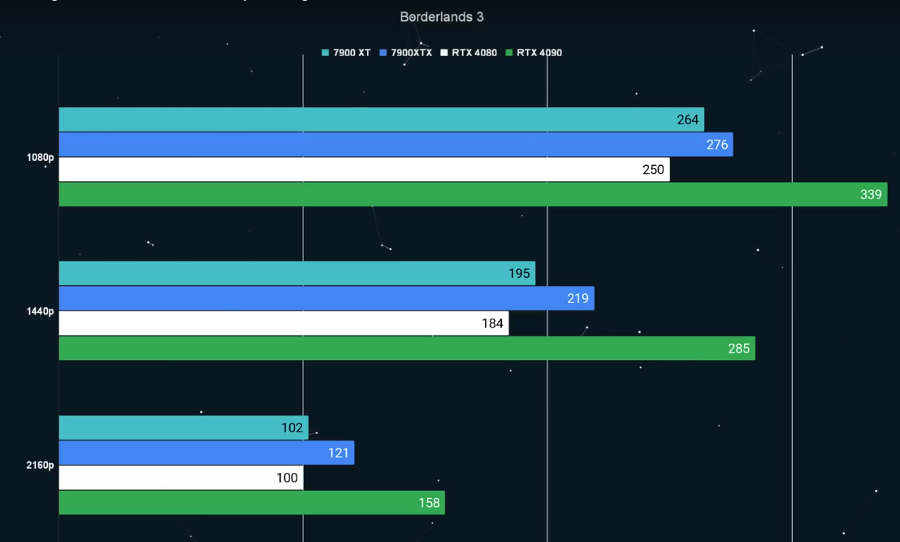900x542 pixels.
Task: Click the blue 121 bar at 2160p
Action: [x=207, y=453]
